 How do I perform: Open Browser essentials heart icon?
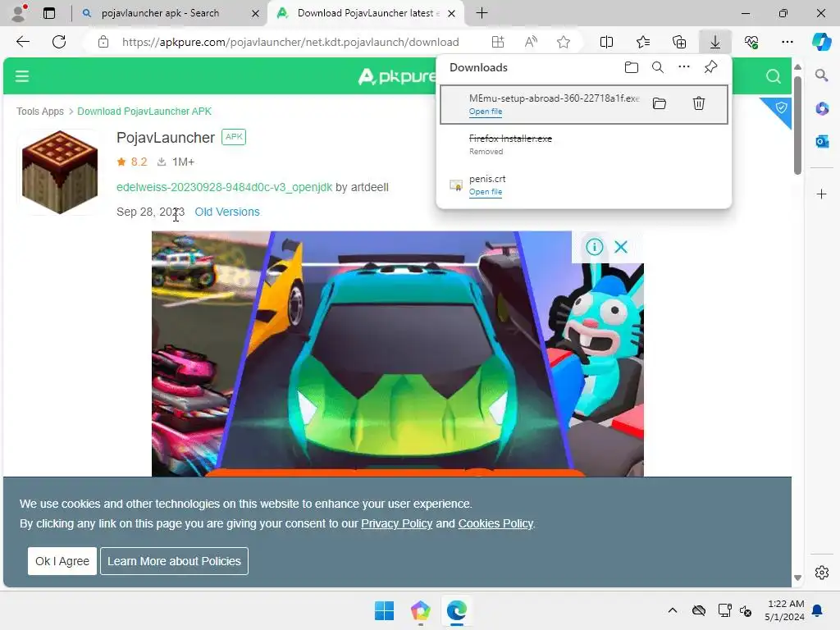click(x=751, y=42)
